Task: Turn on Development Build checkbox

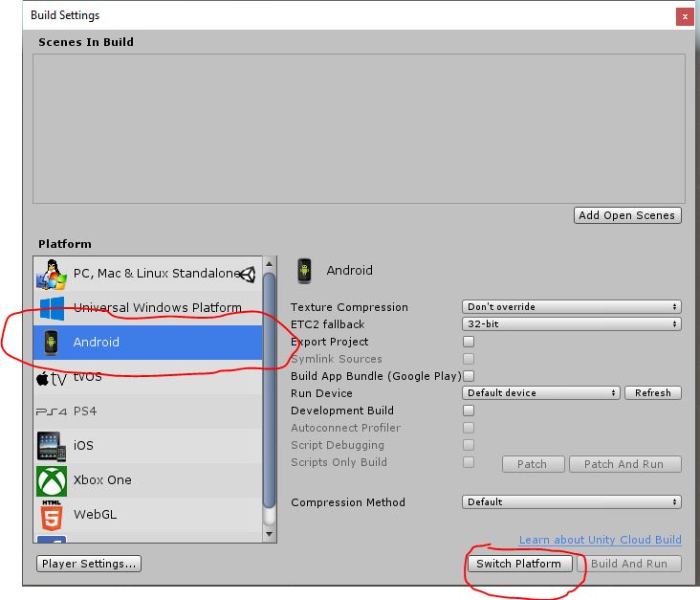Action: [x=469, y=411]
